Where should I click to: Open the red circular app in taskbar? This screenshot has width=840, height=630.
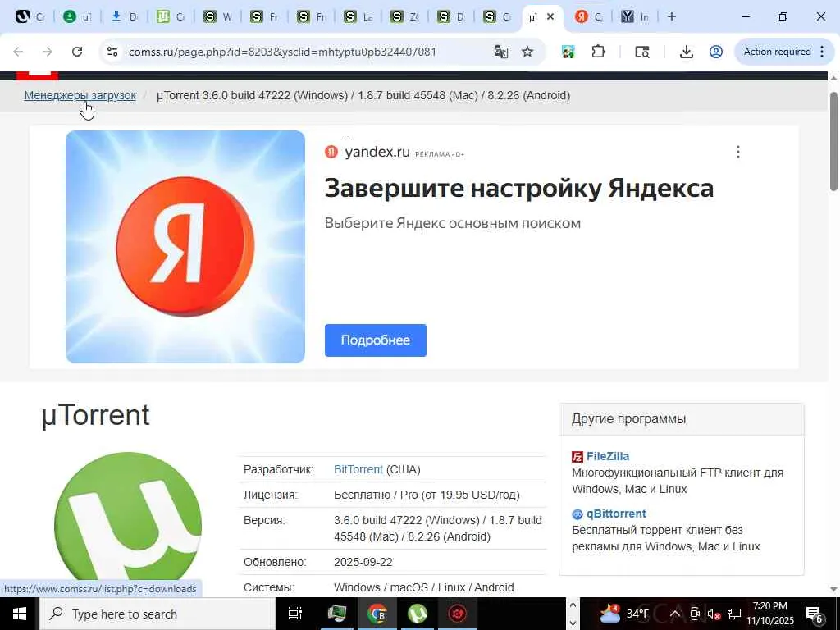tap(458, 614)
